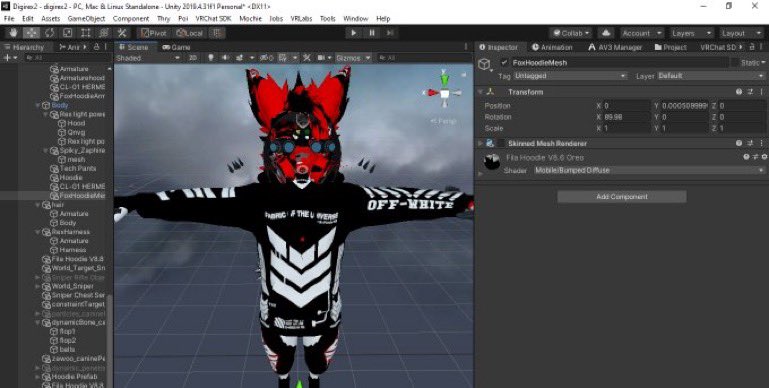Click the green Y axis on scene gizmo
Image resolution: width=769 pixels, height=388 pixels.
[x=444, y=79]
